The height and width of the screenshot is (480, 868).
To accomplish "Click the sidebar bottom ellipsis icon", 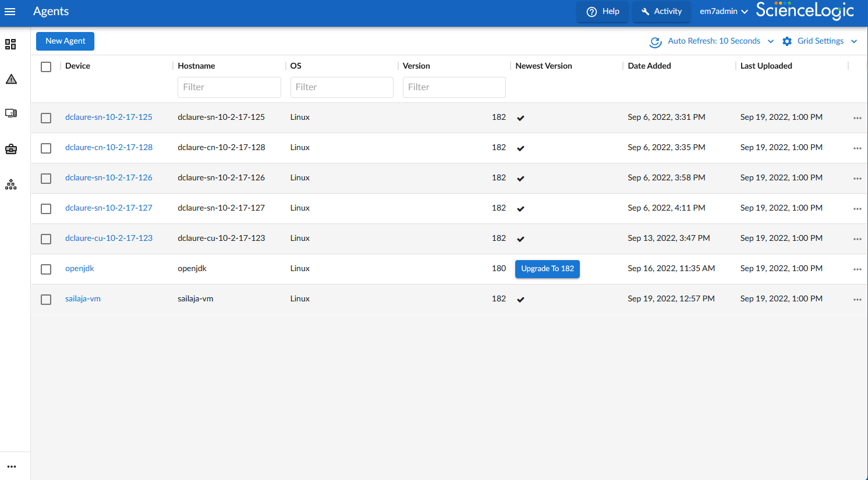I will pyautogui.click(x=12, y=467).
